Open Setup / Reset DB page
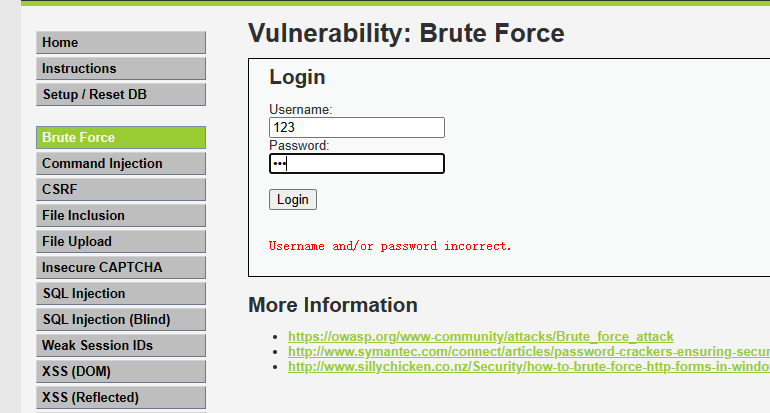Viewport: 770px width, 413px height. [x=120, y=95]
